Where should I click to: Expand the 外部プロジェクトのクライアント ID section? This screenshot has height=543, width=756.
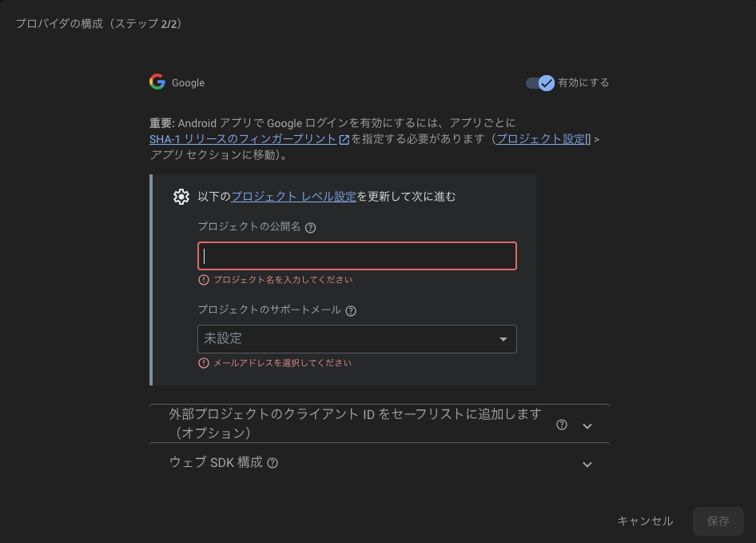coord(587,424)
